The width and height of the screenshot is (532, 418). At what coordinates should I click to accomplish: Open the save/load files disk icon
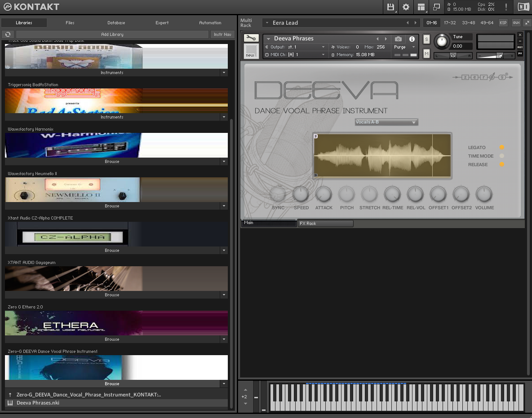point(390,7)
